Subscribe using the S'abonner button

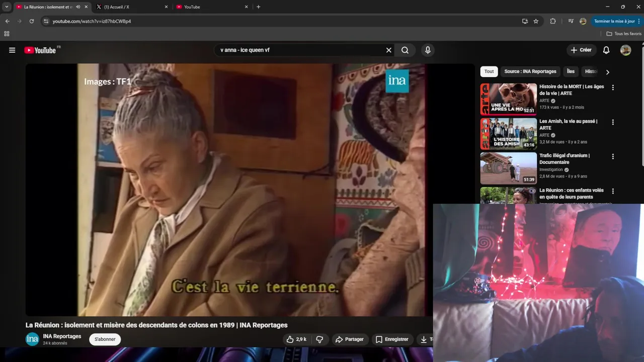(x=105, y=339)
